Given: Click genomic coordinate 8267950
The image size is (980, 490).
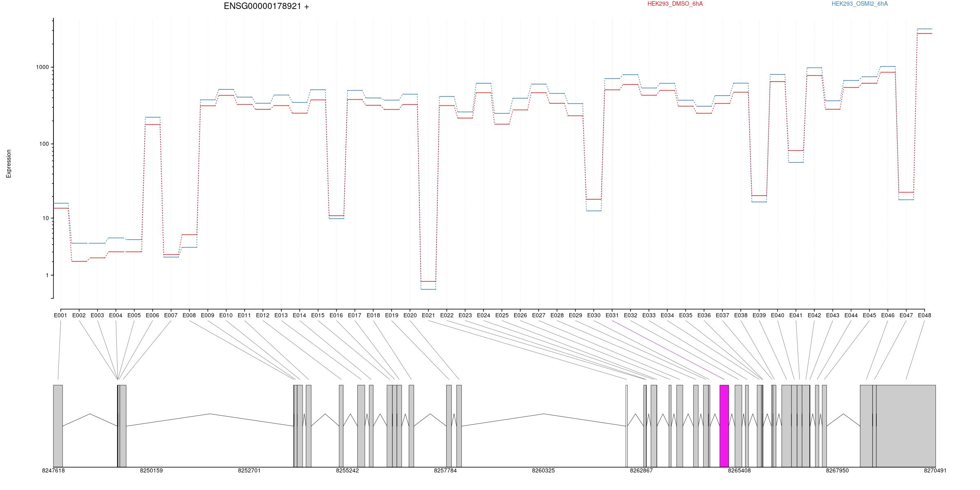Looking at the screenshot, I should 837,470.
